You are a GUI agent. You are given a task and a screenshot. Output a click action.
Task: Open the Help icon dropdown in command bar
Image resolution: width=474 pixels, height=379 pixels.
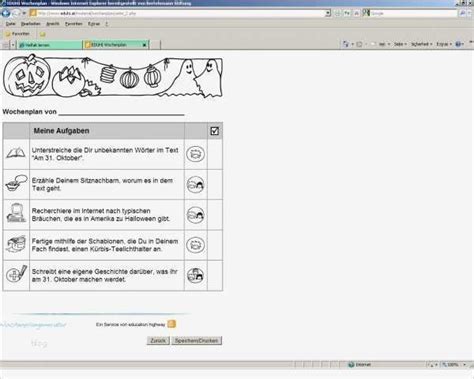pos(460,44)
